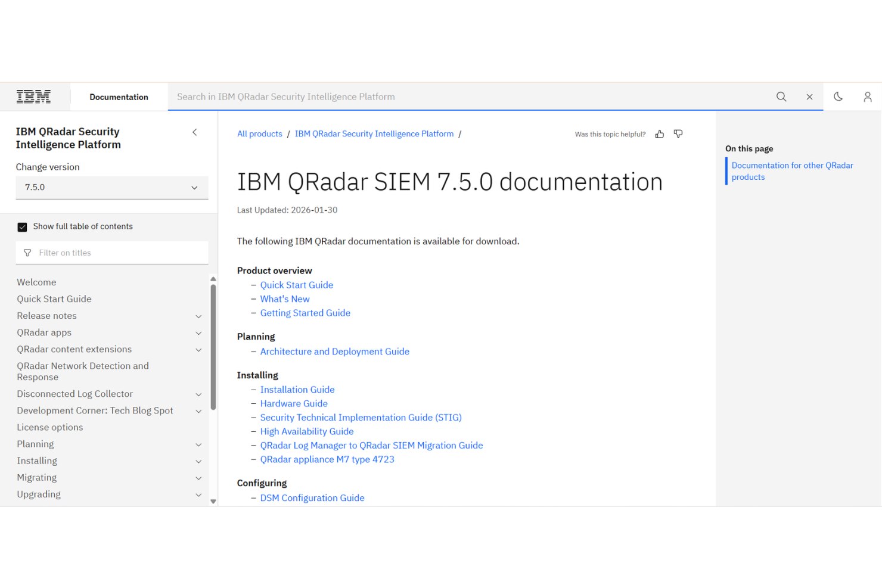This screenshot has height=588, width=882.
Task: Click the thumbs up helpful icon
Action: (660, 134)
